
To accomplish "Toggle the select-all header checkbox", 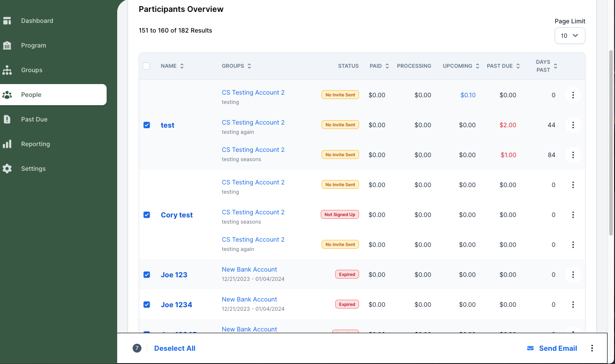I will point(147,66).
